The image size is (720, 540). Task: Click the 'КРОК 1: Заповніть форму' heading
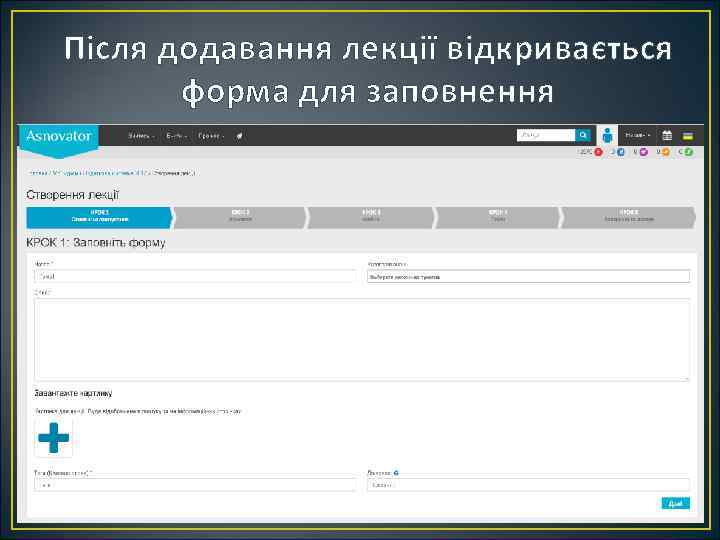click(96, 242)
